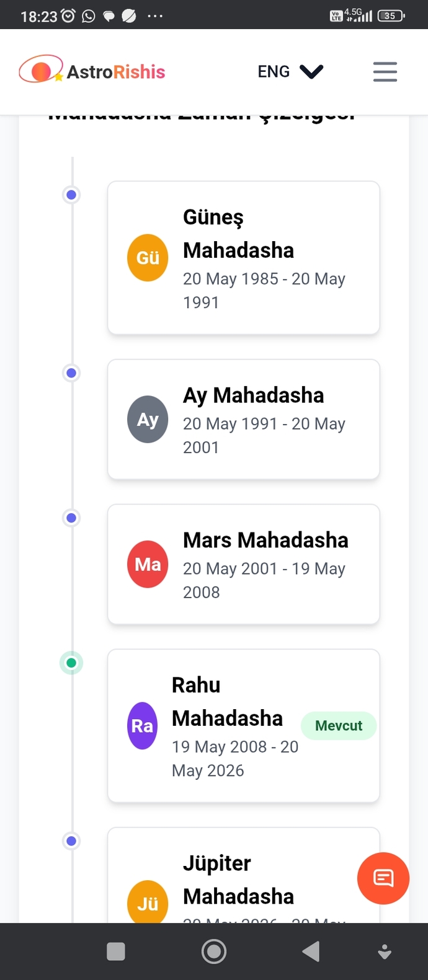428x980 pixels.
Task: Click the Güneş timeline marker dot
Action: (x=71, y=195)
